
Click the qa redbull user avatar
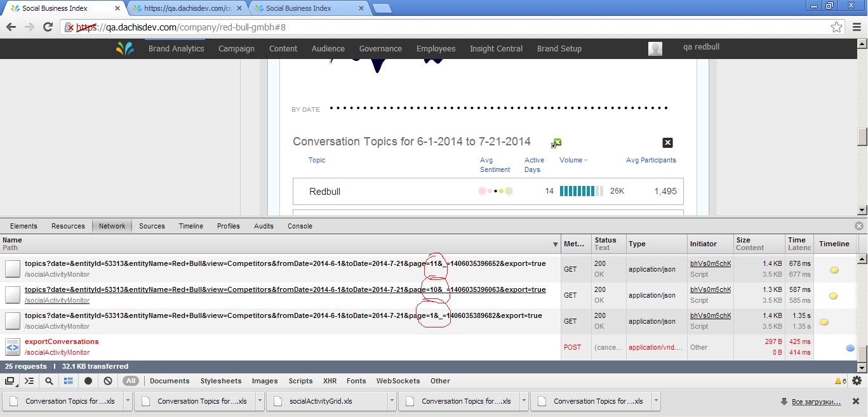655,49
